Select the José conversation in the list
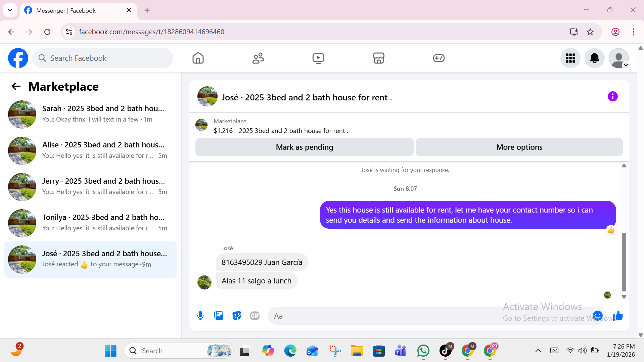This screenshot has height=362, width=644. pos(91,259)
